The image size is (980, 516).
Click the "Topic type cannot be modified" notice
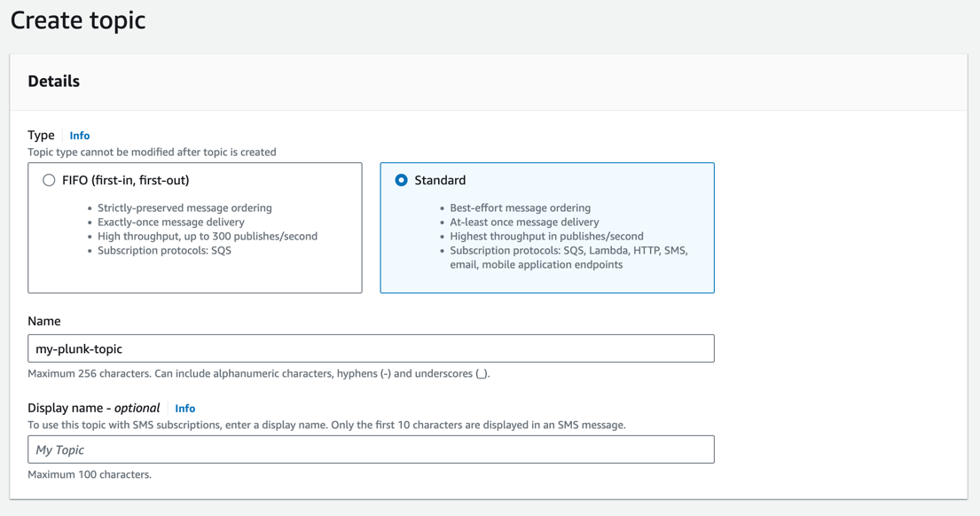[152, 152]
